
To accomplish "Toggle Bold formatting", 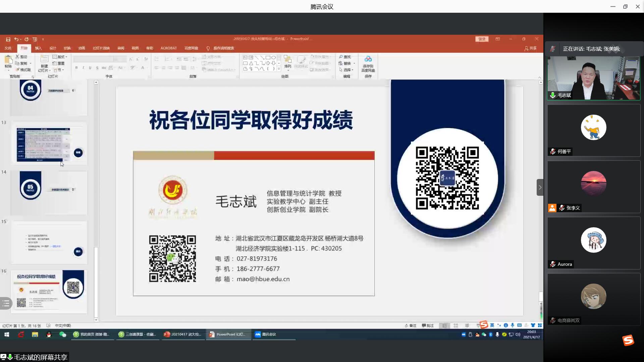I will [x=76, y=68].
